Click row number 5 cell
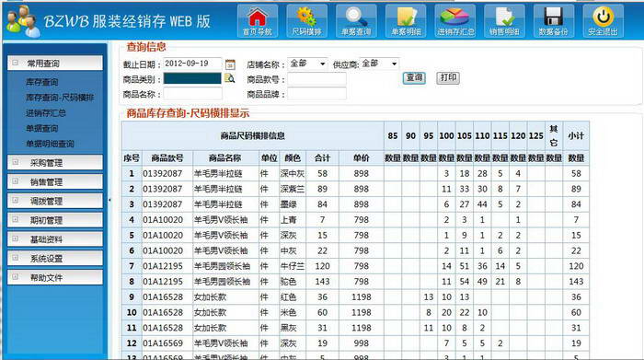This screenshot has width=644, height=360. 132,236
